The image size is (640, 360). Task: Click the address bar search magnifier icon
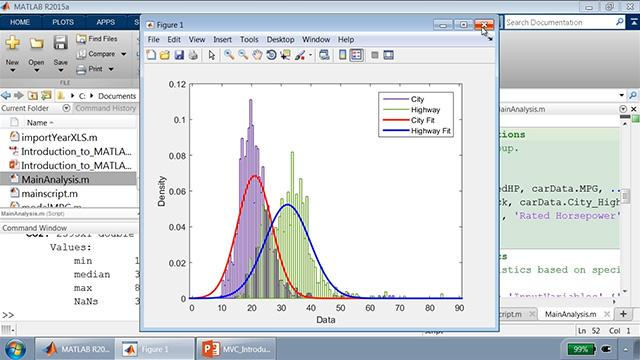(633, 96)
